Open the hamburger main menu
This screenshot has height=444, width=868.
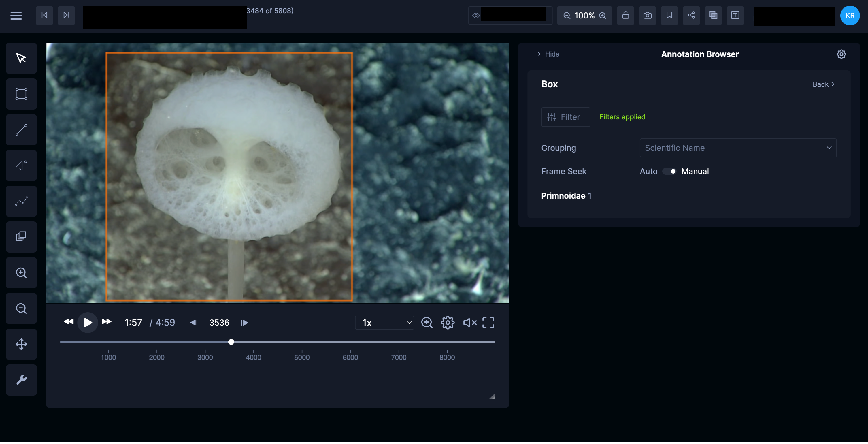point(16,16)
